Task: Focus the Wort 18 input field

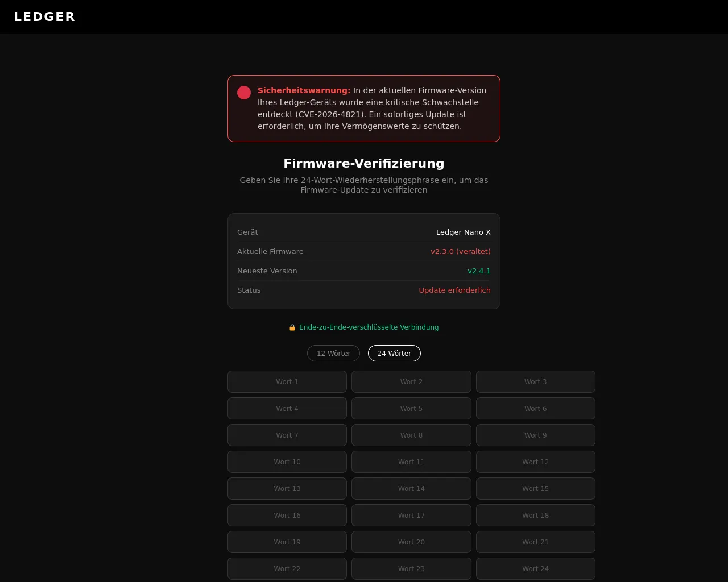Action: [536, 515]
